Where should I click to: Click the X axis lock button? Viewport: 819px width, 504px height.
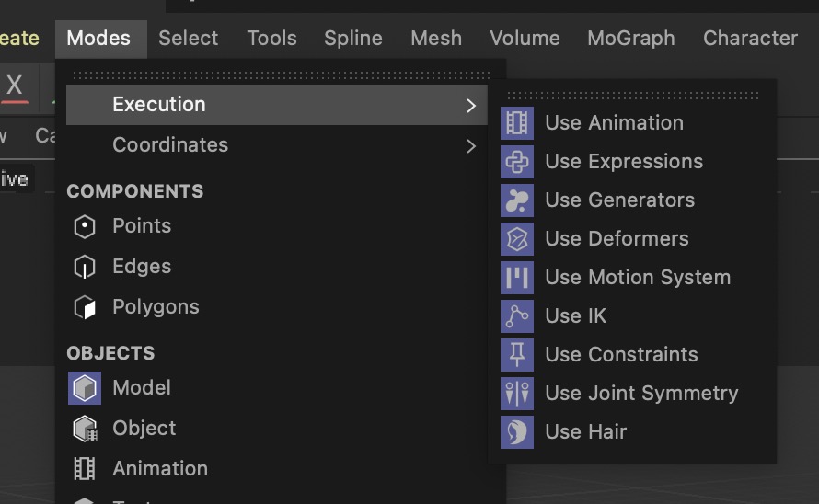tap(15, 86)
